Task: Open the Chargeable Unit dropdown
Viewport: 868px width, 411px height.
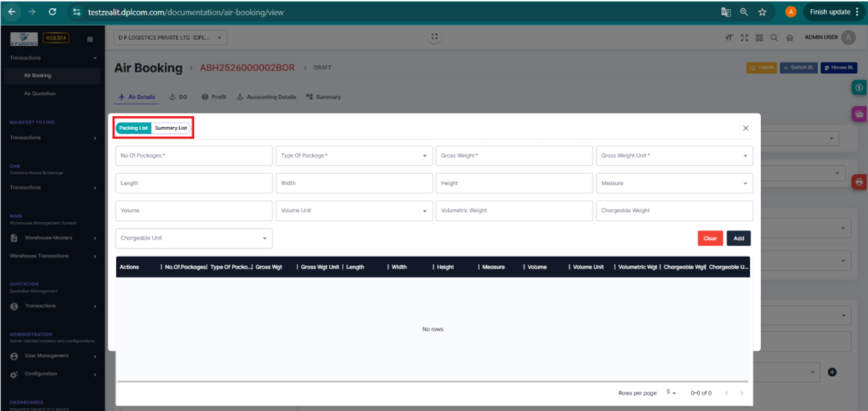Action: pyautogui.click(x=194, y=239)
